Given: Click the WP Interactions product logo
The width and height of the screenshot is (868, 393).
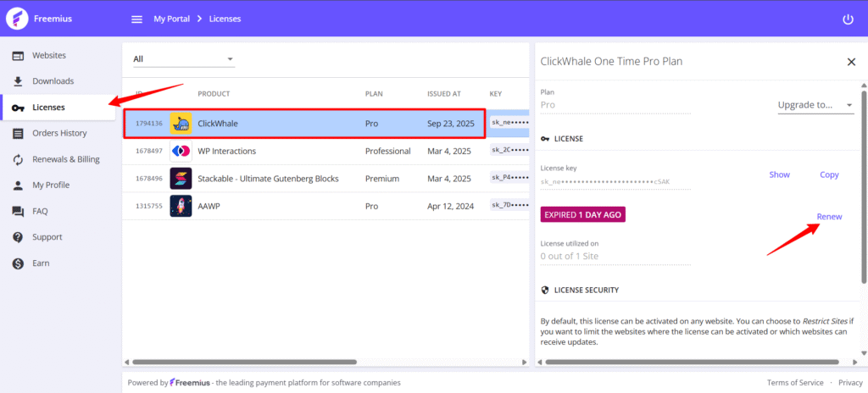Looking at the screenshot, I should click(x=181, y=151).
